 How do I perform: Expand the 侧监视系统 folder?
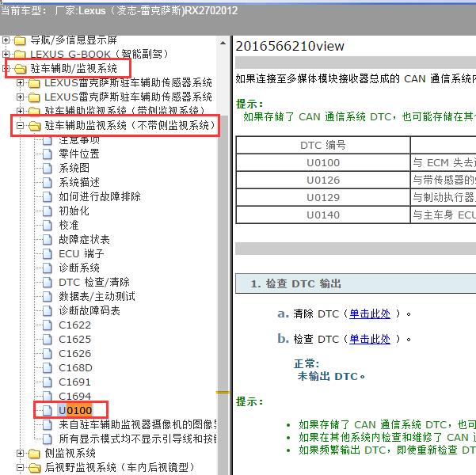[x=20, y=453]
